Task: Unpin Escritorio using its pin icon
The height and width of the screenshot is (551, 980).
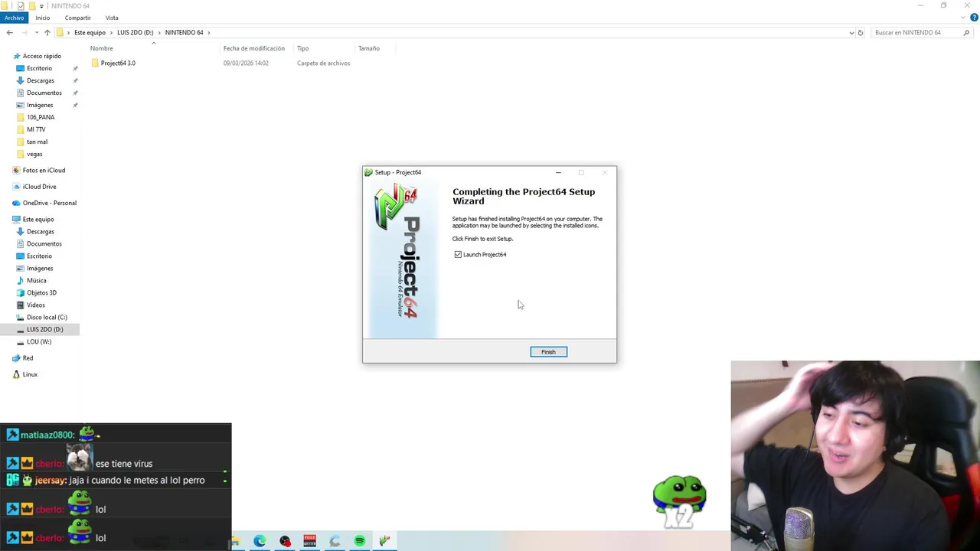Action: [x=75, y=69]
